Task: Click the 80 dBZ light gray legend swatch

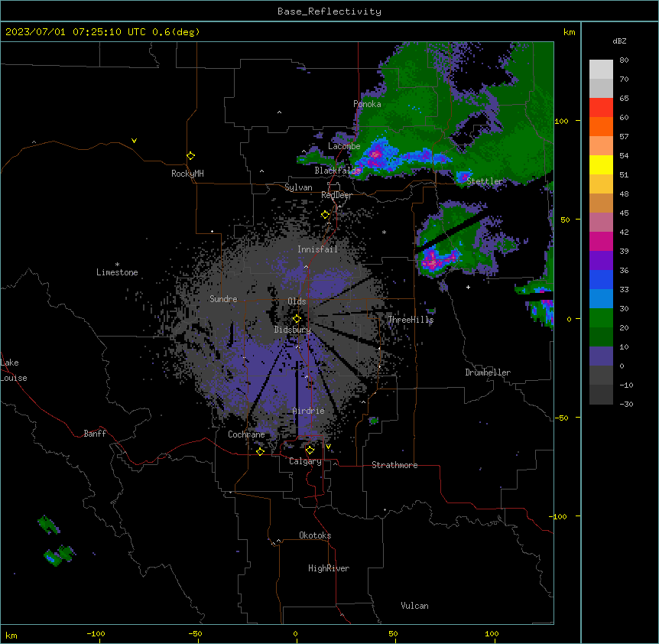Action: tap(601, 70)
